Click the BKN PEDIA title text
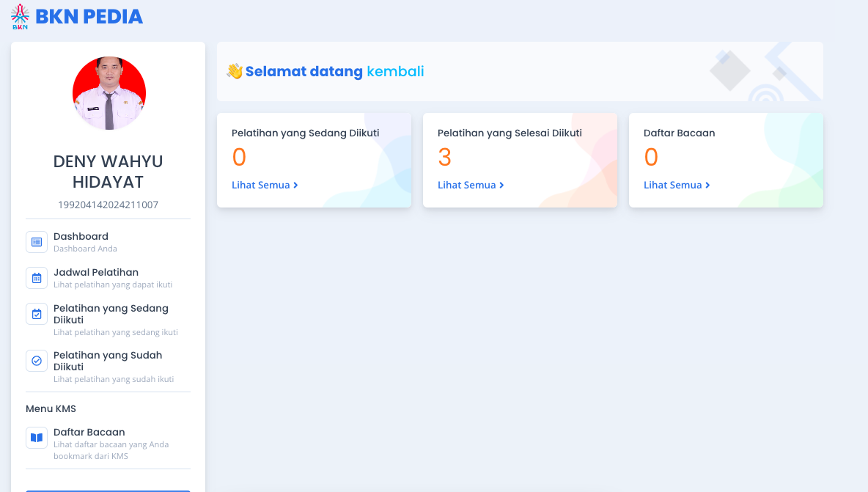The height and width of the screenshot is (492, 868). point(89,17)
